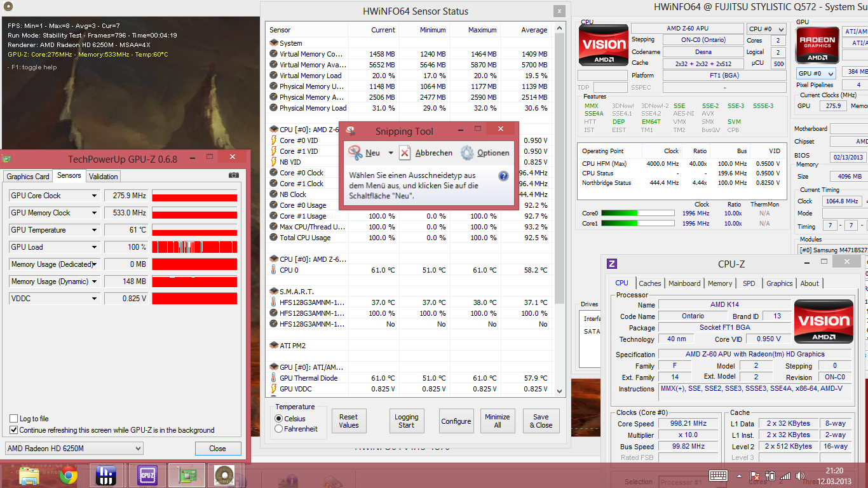Open the About tab in CPU-Z
868x488 pixels.
pyautogui.click(x=810, y=283)
